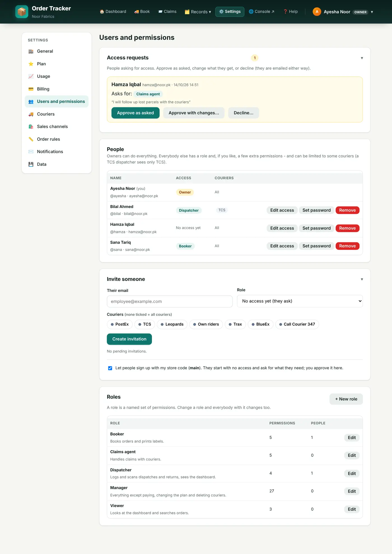This screenshot has height=554, width=392.
Task: Toggle the TCS courier chip
Action: (x=145, y=324)
